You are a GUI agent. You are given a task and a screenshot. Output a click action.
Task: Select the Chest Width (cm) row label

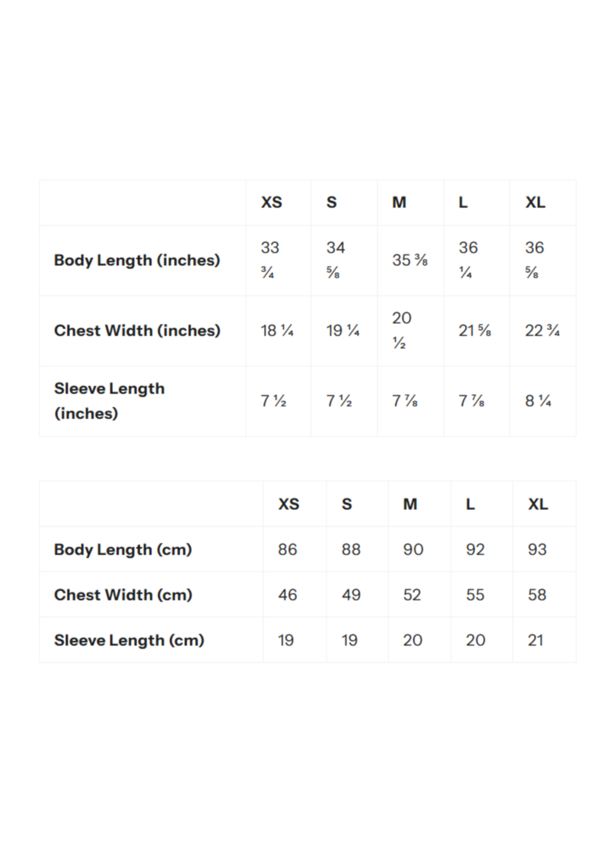123,595
